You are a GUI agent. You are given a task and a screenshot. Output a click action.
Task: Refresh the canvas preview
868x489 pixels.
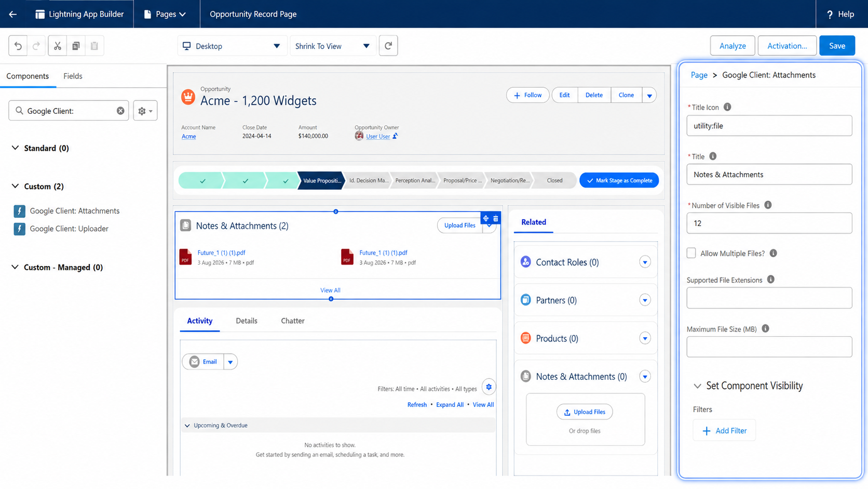click(x=388, y=46)
